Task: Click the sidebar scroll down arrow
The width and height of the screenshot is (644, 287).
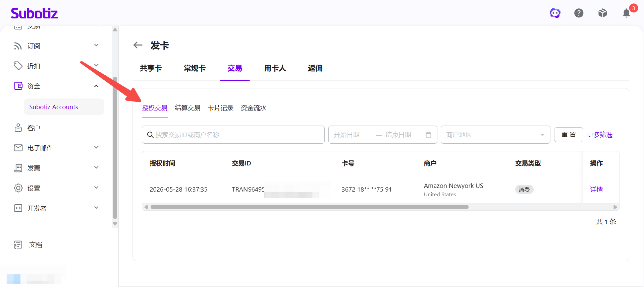Action: [115, 224]
